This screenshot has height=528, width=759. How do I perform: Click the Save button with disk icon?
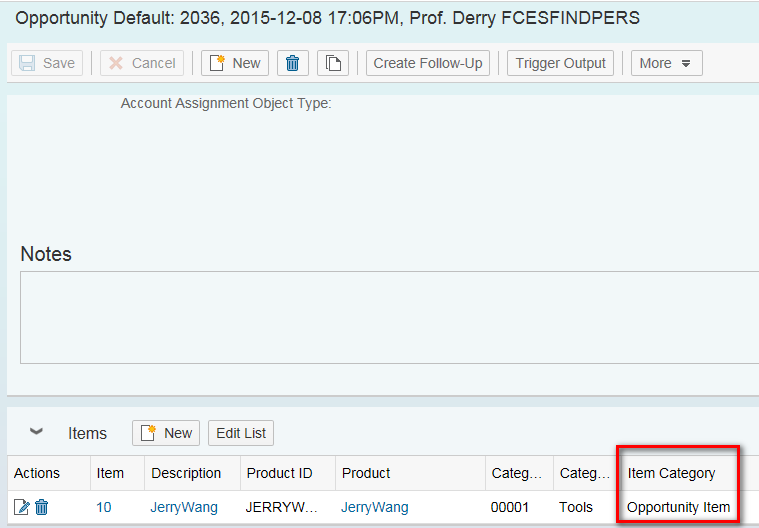(47, 63)
